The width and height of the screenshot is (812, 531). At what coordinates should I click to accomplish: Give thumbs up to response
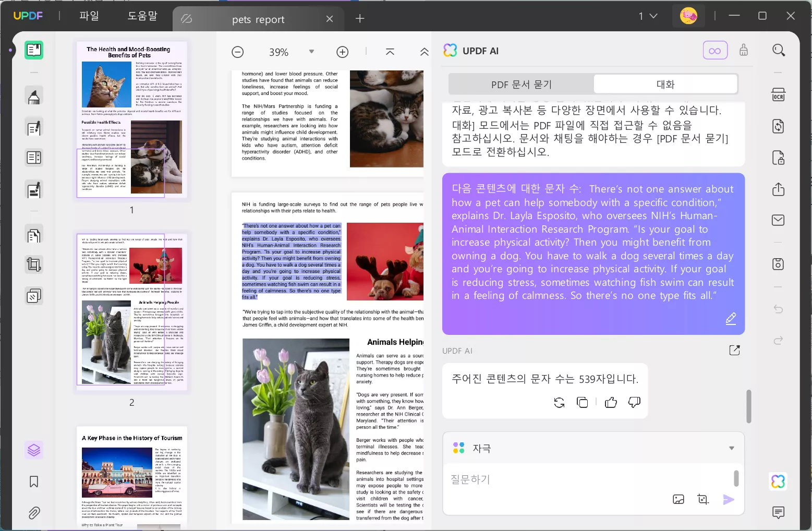tap(611, 402)
